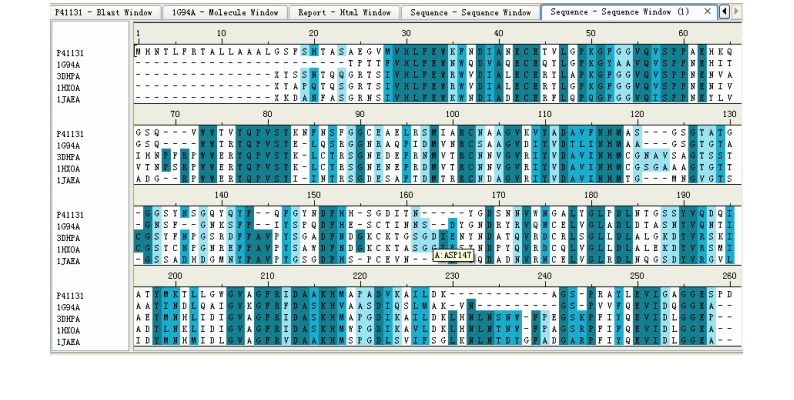
Task: Switch to the Sequence - Sequence Window tab
Action: pos(470,12)
